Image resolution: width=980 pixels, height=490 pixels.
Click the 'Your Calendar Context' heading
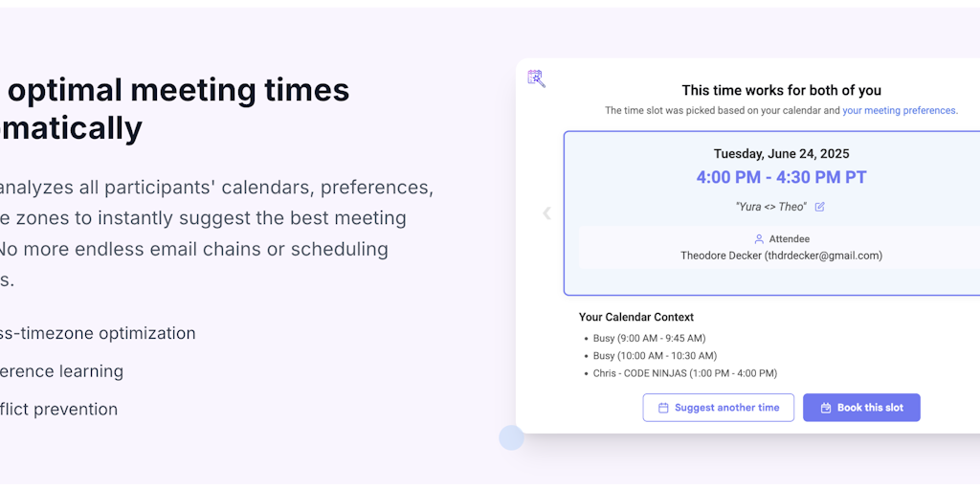click(635, 317)
